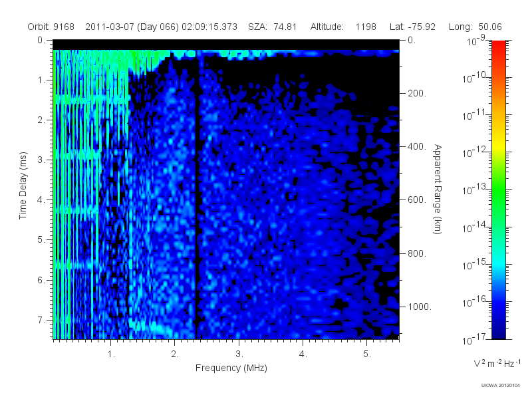Viewport: 532px width, 399px height.
Task: Click the 'Frequency (MHz)' axis label
Action: point(231,368)
